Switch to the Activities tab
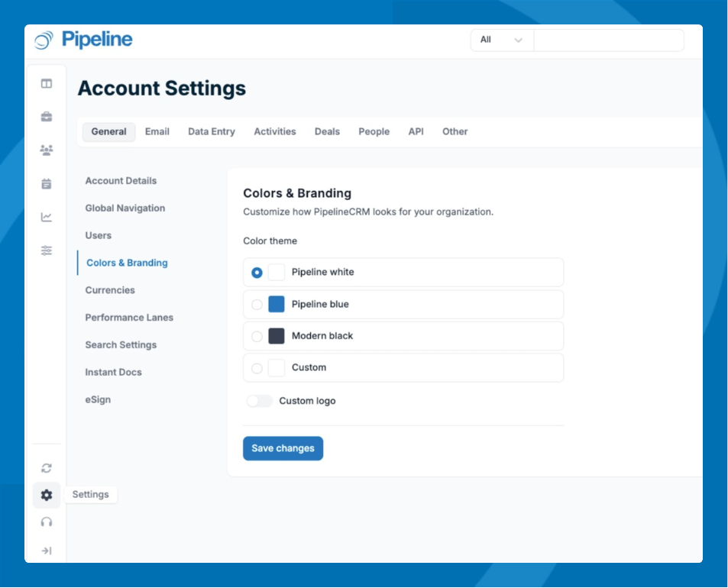728x588 pixels. coord(275,132)
